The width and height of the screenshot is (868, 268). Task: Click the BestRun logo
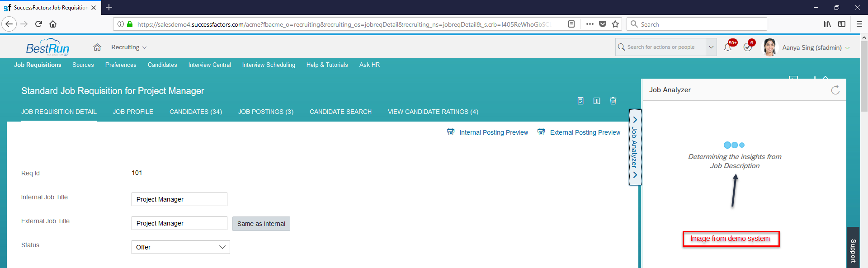pos(47,47)
